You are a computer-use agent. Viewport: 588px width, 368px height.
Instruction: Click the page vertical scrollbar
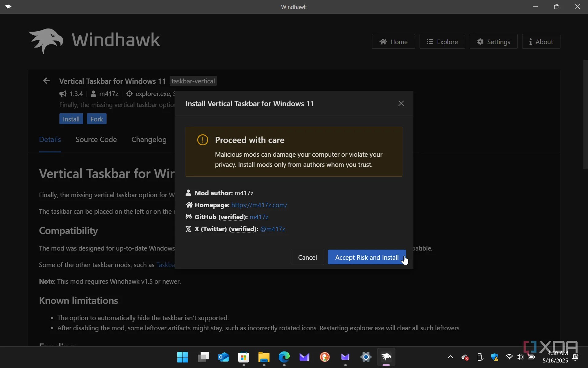tap(585, 114)
